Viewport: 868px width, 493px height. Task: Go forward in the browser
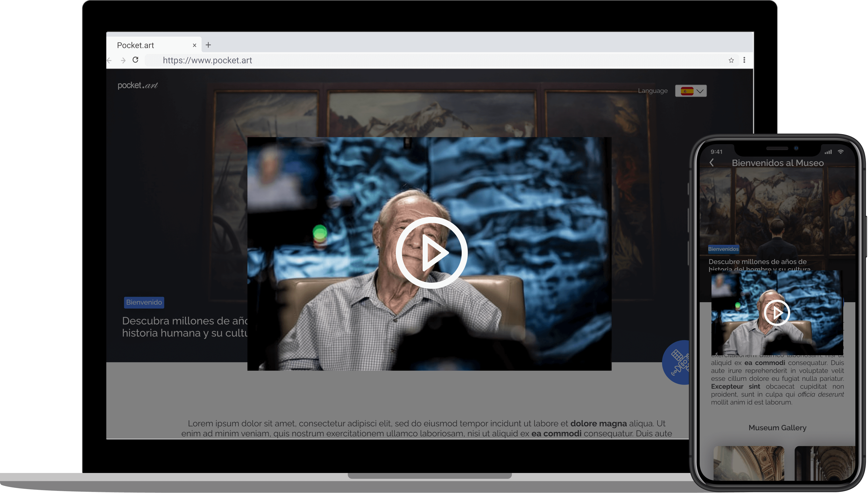(x=123, y=60)
